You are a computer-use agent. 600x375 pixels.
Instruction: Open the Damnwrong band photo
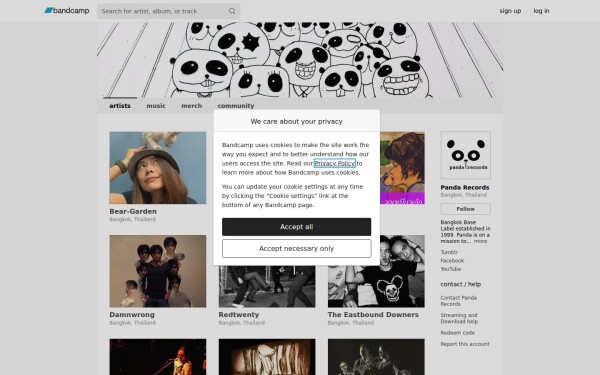(x=158, y=271)
